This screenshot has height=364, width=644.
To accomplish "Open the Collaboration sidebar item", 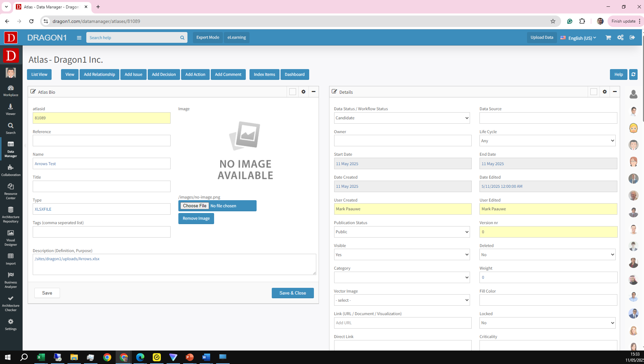I will point(11,171).
